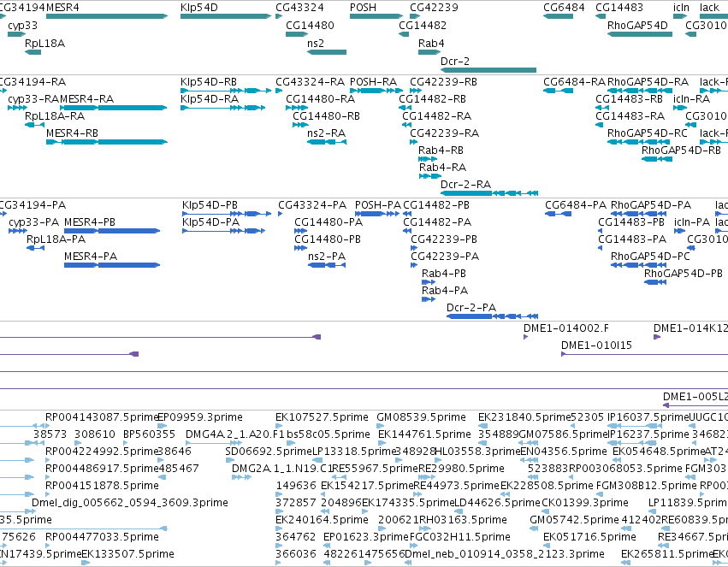Image resolution: width=728 pixels, height=567 pixels.
Task: Open EST EK231840.5prime
Action: 524,417
